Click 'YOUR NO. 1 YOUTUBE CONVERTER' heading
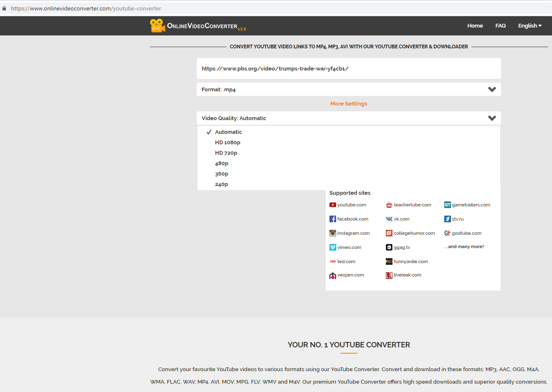 coord(349,345)
